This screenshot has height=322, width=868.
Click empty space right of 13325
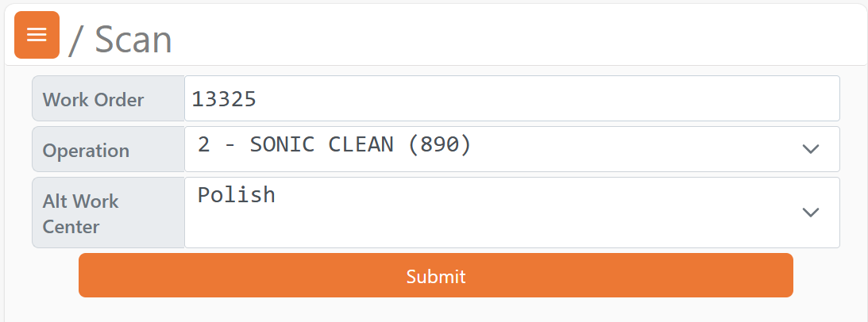(x=556, y=98)
